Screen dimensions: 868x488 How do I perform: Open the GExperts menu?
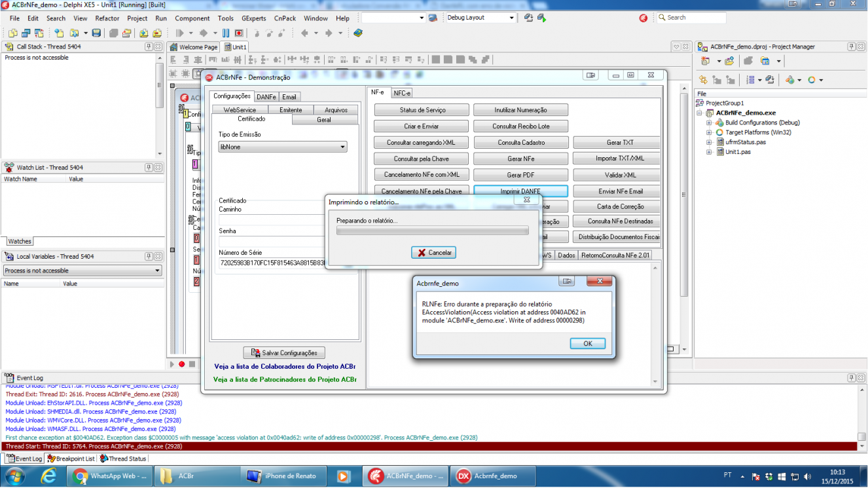254,18
